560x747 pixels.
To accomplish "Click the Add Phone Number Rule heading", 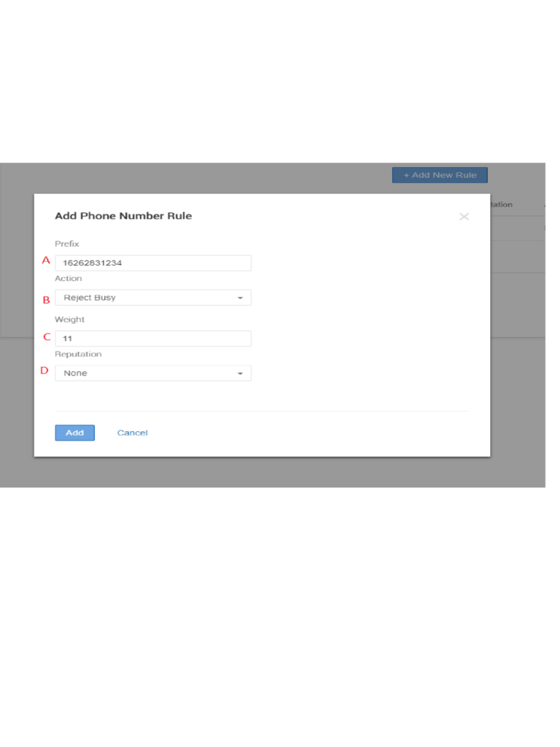I will [x=123, y=216].
